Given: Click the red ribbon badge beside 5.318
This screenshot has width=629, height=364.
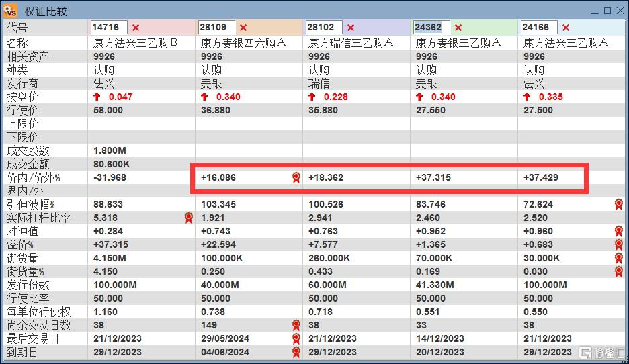Looking at the screenshot, I should (189, 218).
